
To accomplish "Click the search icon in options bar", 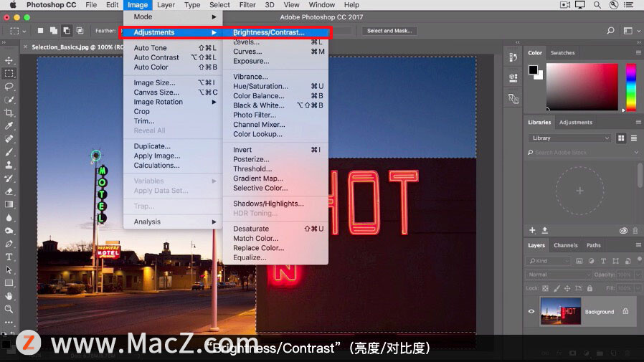I will [611, 31].
